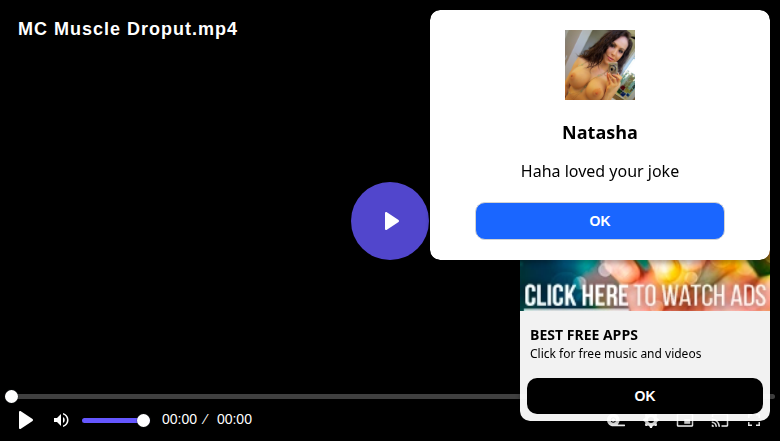This screenshot has width=780, height=441.
Task: Click the black OK button on the ad popup
Action: pos(645,396)
